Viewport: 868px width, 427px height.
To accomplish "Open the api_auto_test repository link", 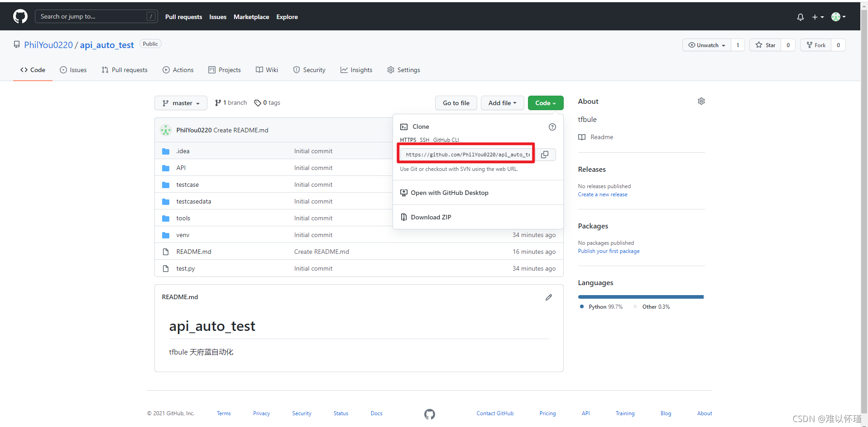I will click(x=107, y=45).
